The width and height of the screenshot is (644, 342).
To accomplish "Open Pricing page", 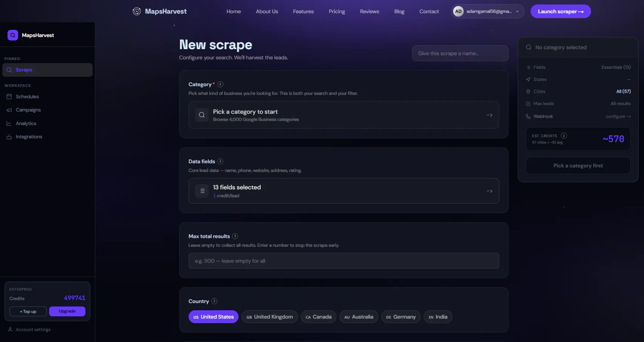I will click(337, 11).
